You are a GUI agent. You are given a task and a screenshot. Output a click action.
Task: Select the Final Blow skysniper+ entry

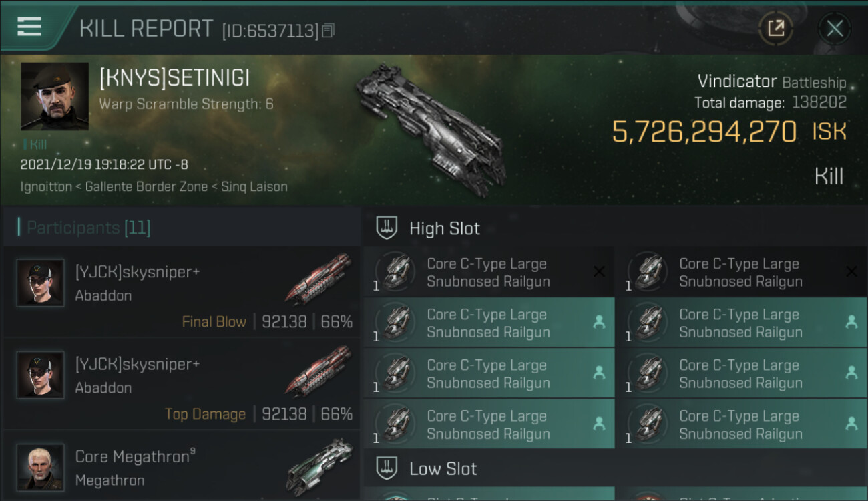[x=180, y=292]
